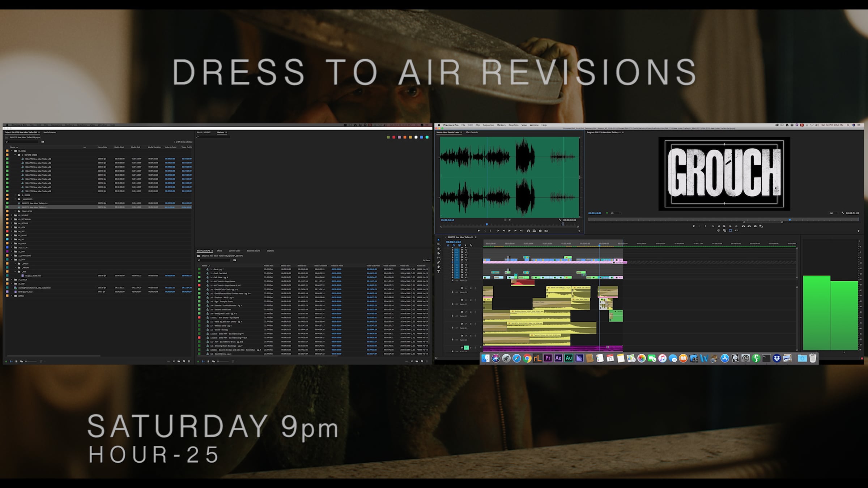
Task: Select the Selection tool in the timeline toolbar
Action: tap(439, 240)
